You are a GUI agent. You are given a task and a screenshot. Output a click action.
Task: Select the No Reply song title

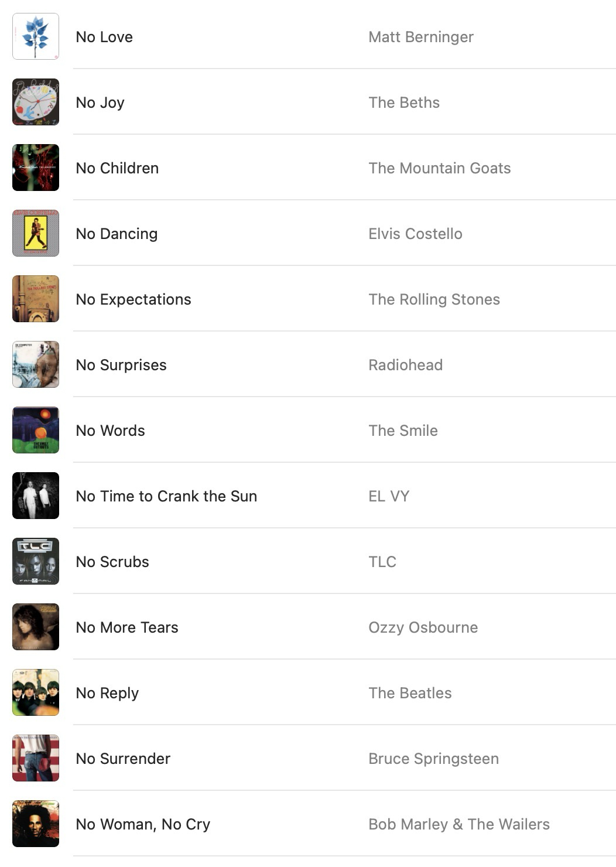point(107,693)
